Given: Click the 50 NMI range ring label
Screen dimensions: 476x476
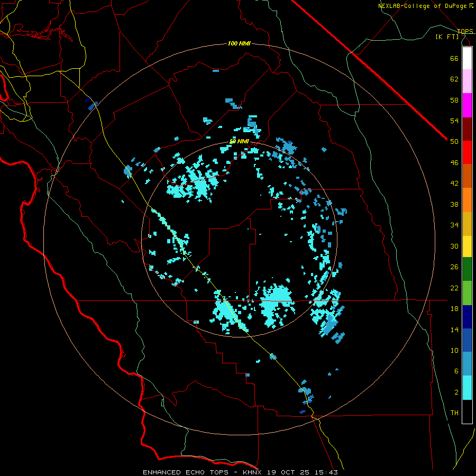Looking at the screenshot, I should (x=239, y=141).
